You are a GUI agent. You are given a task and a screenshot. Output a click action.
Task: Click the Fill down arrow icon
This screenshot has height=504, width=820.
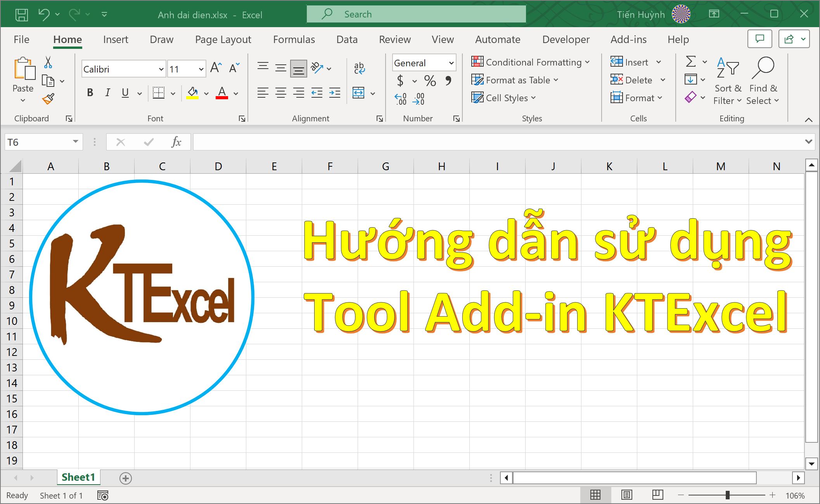point(690,79)
